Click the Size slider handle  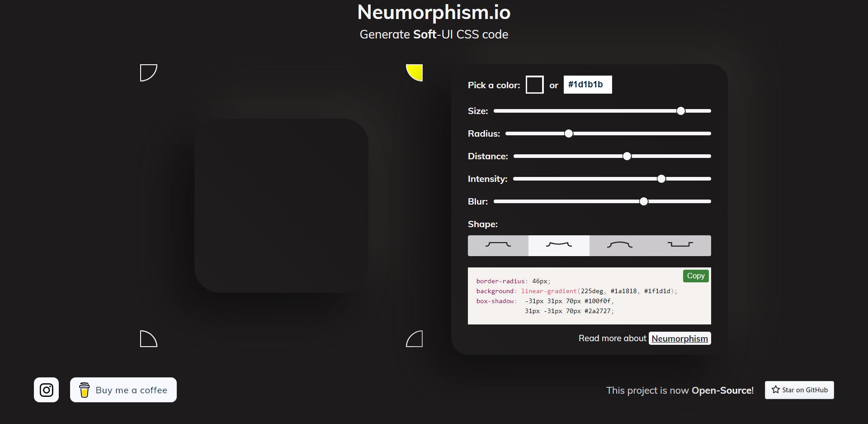(x=681, y=111)
